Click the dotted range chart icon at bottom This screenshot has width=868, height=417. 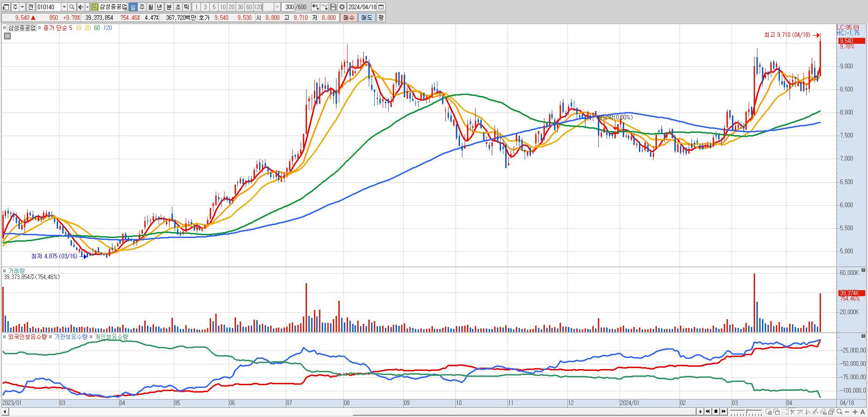(x=784, y=411)
